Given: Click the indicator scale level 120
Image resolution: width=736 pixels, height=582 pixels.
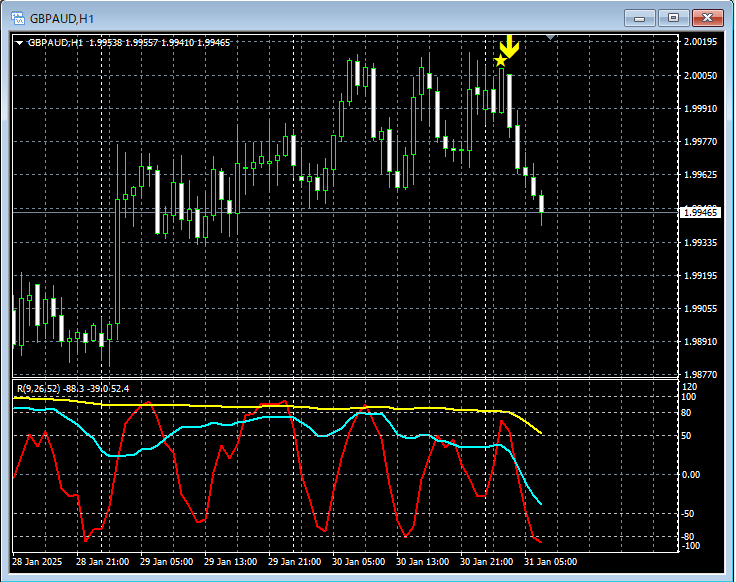Looking at the screenshot, I should 688,386.
